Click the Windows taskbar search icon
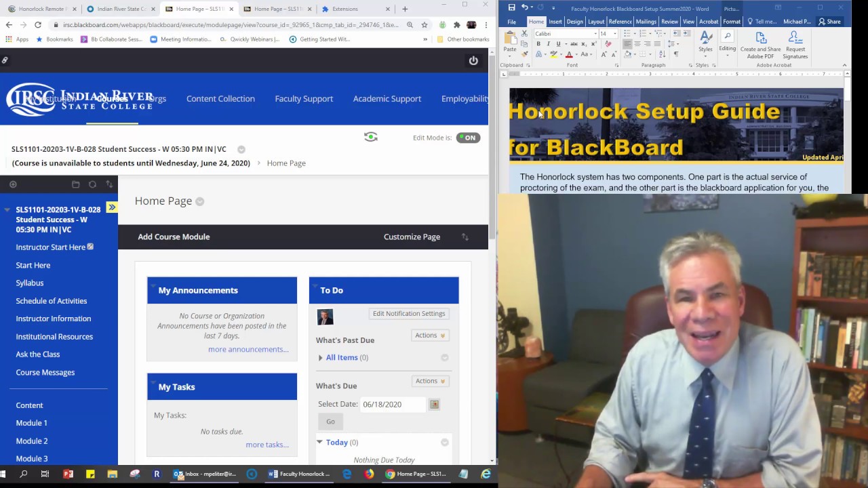868x488 pixels. tap(23, 474)
